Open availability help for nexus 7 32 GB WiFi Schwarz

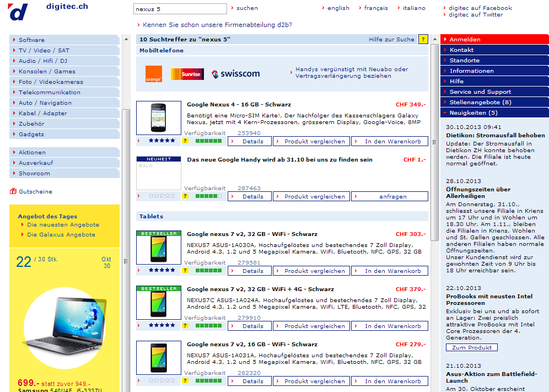186,271
